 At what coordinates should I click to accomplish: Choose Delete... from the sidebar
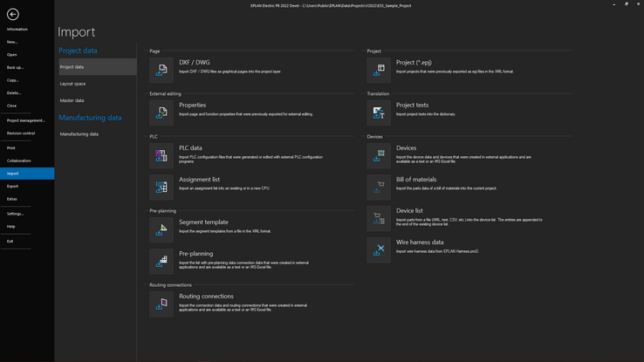[x=27, y=92]
